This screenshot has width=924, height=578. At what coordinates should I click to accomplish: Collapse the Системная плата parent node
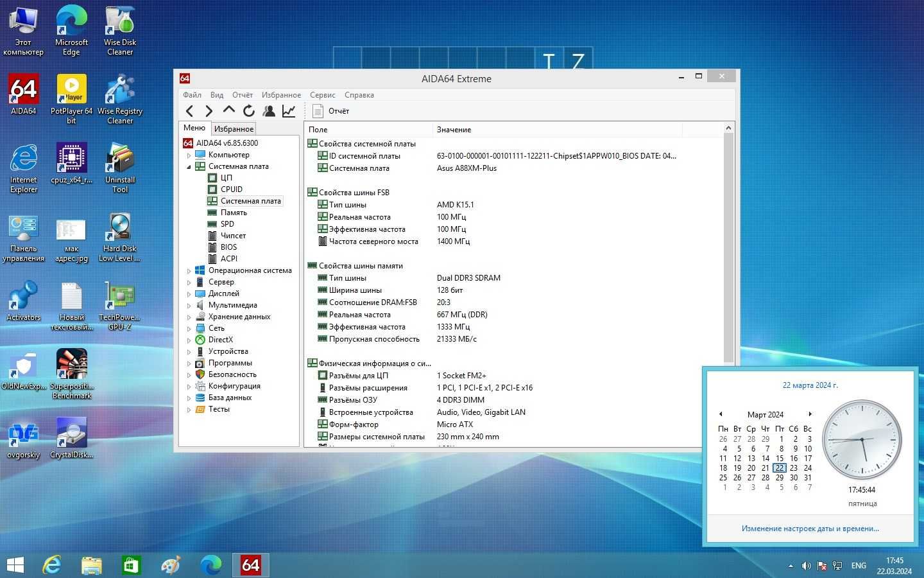pos(189,167)
